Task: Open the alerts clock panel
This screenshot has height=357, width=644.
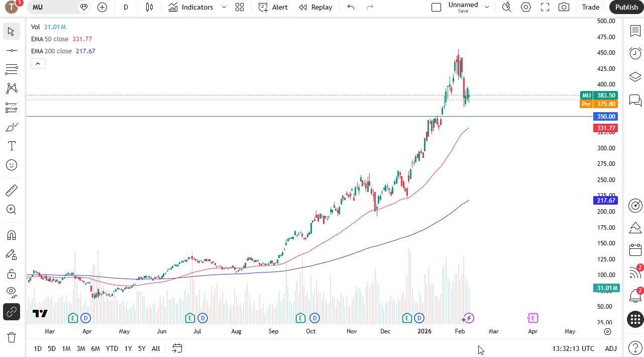Action: click(635, 53)
